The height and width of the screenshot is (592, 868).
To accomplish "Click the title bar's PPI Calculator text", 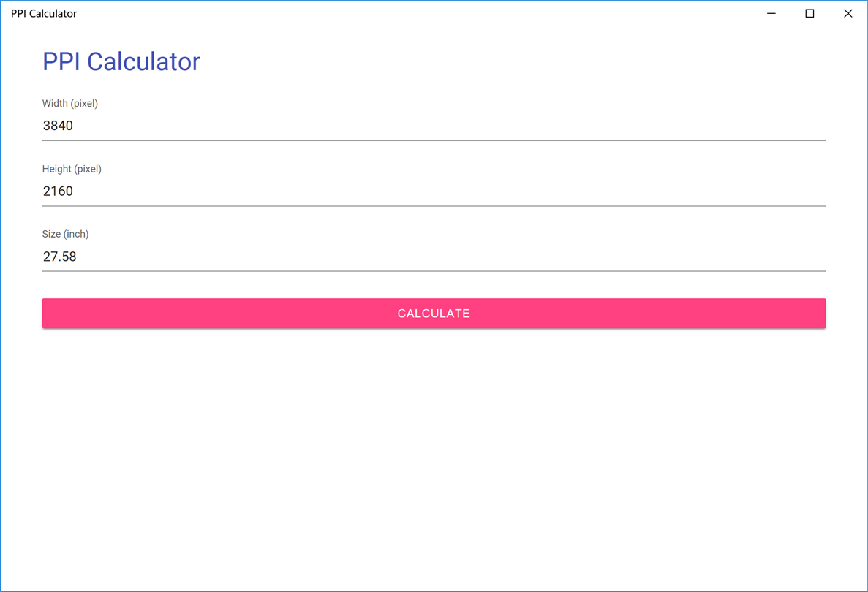I will click(44, 14).
